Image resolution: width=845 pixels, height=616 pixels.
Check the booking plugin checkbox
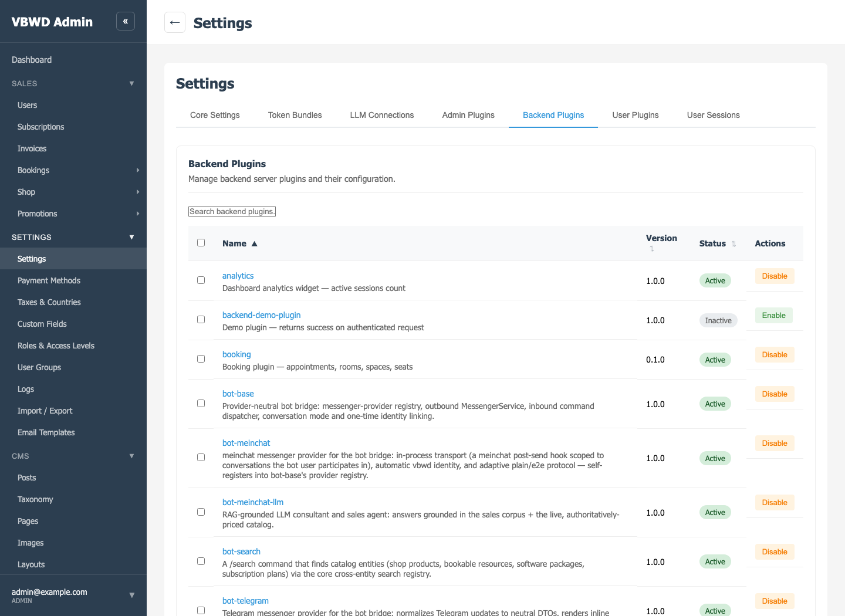(x=201, y=359)
